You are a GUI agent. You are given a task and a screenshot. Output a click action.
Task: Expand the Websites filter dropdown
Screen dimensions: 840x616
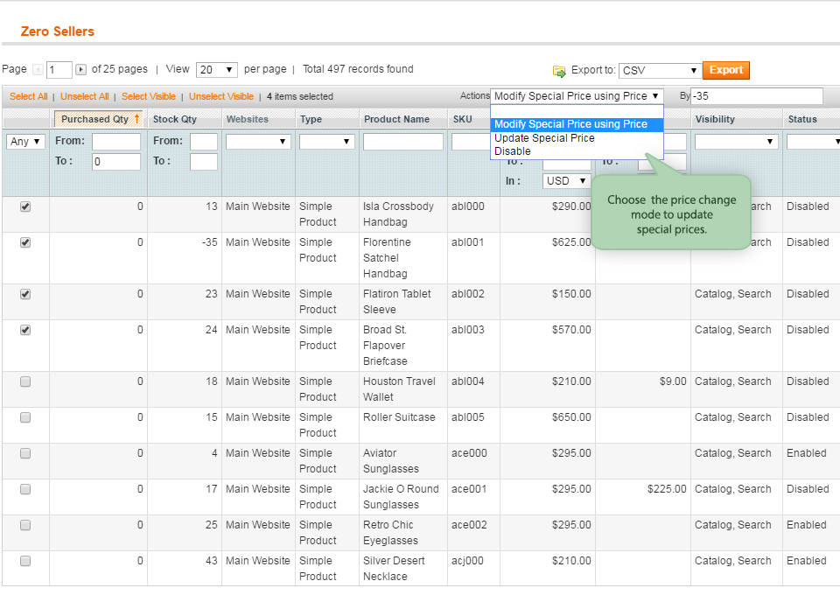(x=258, y=142)
